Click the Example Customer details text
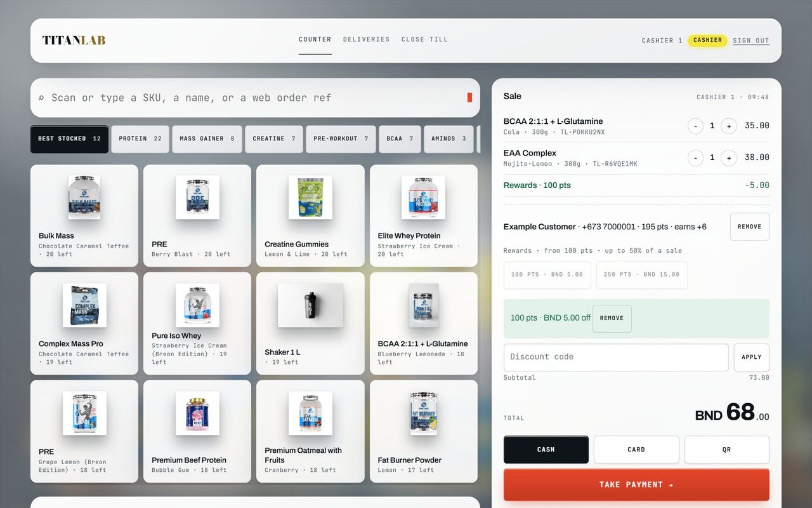 605,227
